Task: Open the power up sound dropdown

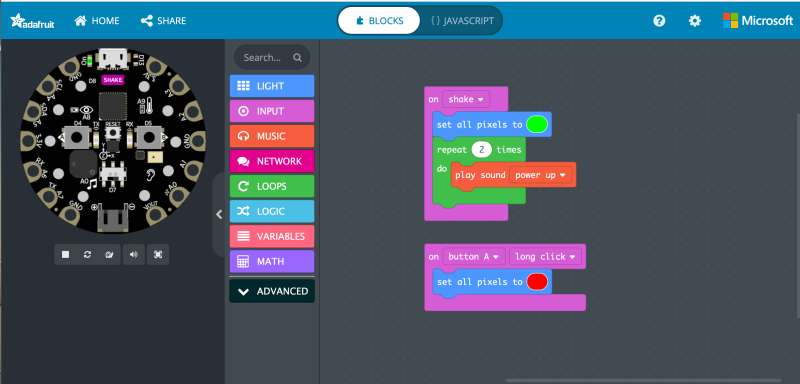Action: click(x=541, y=175)
